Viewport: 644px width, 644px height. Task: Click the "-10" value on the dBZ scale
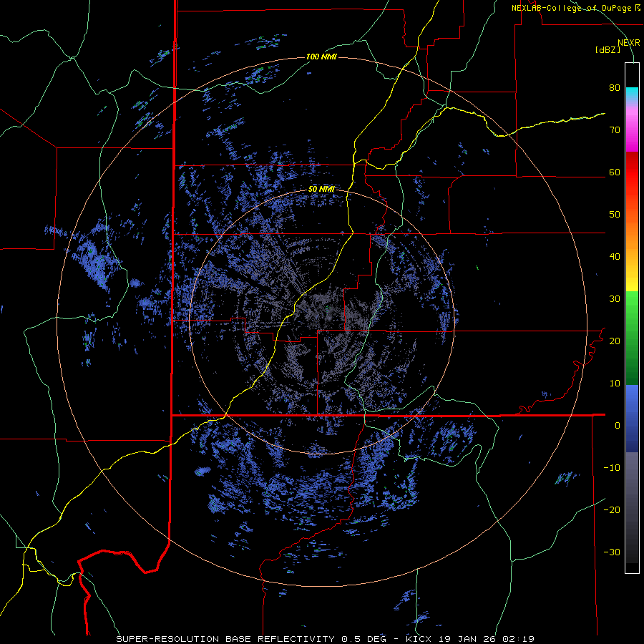pos(612,468)
